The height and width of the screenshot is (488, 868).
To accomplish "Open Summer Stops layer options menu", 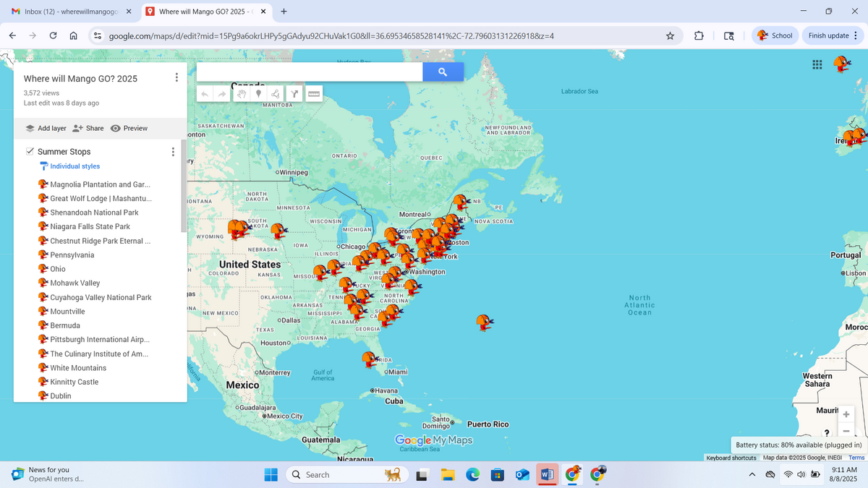I will pyautogui.click(x=172, y=152).
